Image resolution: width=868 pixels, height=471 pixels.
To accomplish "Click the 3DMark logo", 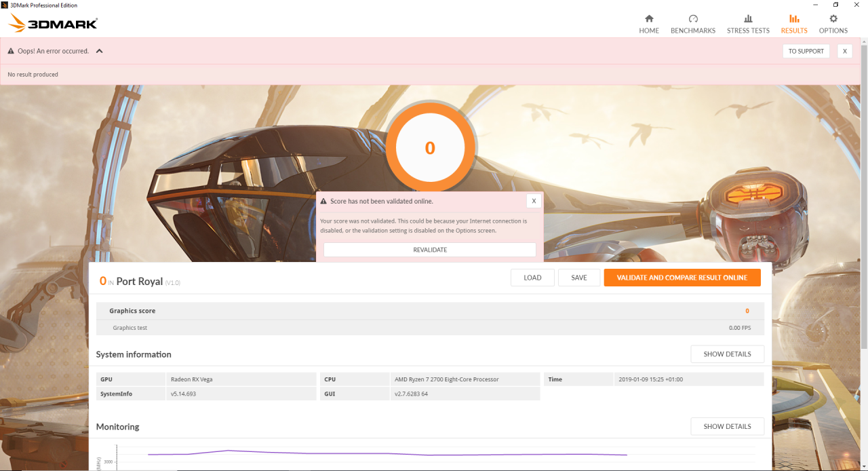I will click(x=53, y=24).
